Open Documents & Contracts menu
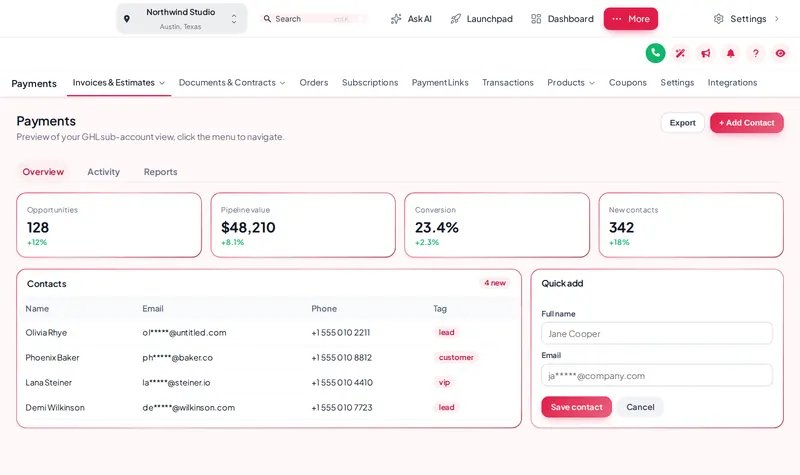The image size is (800, 475). (232, 83)
